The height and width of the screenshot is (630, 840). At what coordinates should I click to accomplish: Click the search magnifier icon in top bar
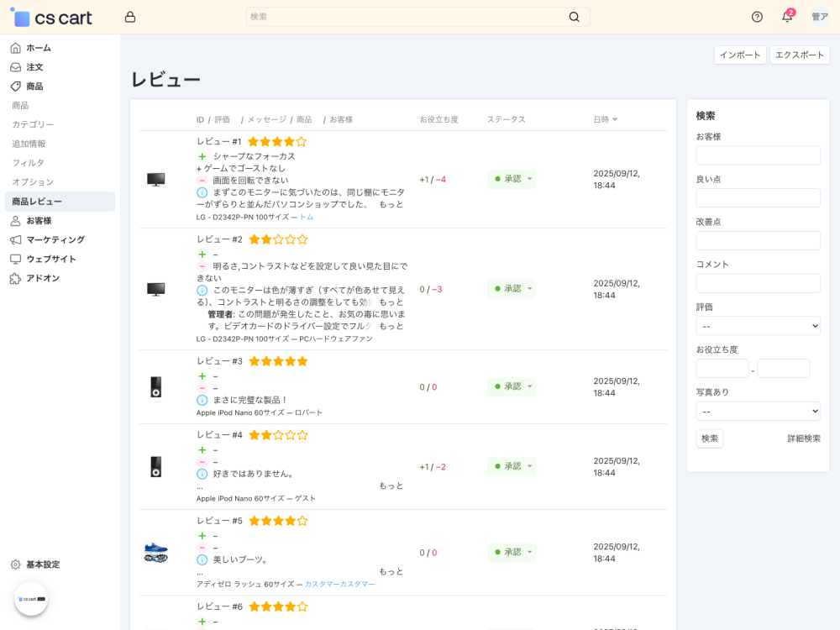tap(575, 17)
